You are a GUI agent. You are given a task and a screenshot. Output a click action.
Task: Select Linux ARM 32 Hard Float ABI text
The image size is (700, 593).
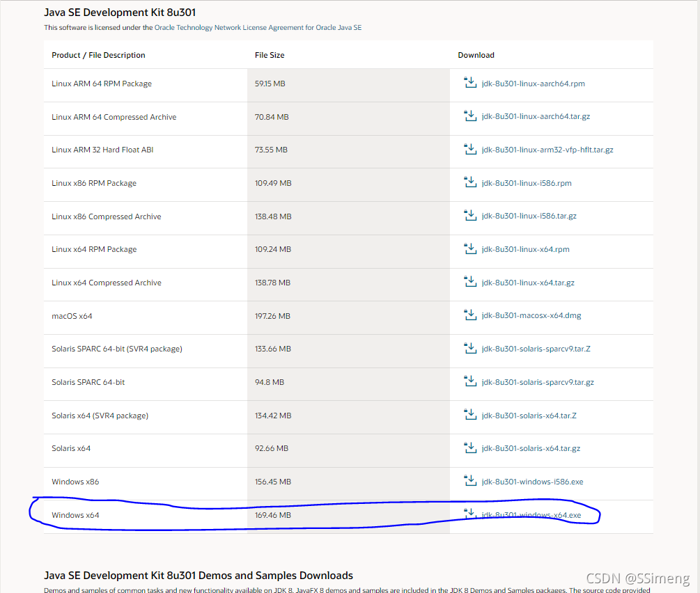tap(102, 150)
